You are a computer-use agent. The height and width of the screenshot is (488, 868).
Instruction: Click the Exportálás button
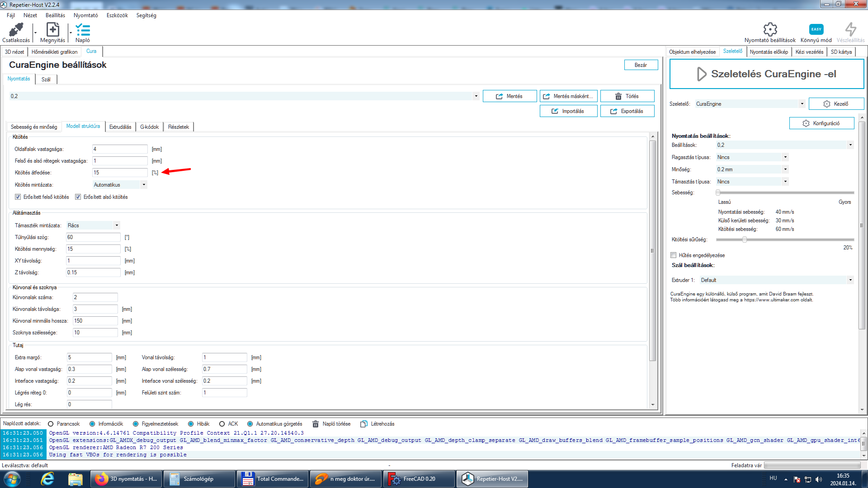(627, 111)
